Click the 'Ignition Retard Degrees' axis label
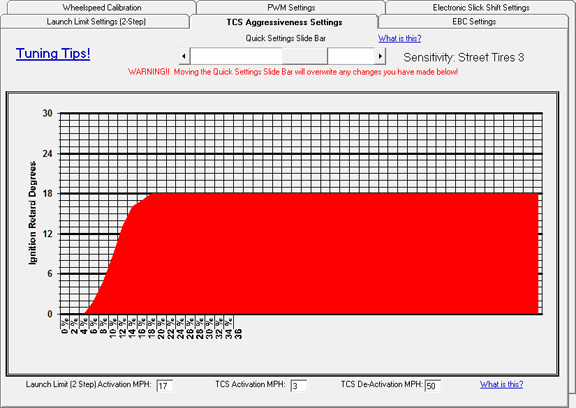Screen dimensions: 576x408 (x=33, y=213)
